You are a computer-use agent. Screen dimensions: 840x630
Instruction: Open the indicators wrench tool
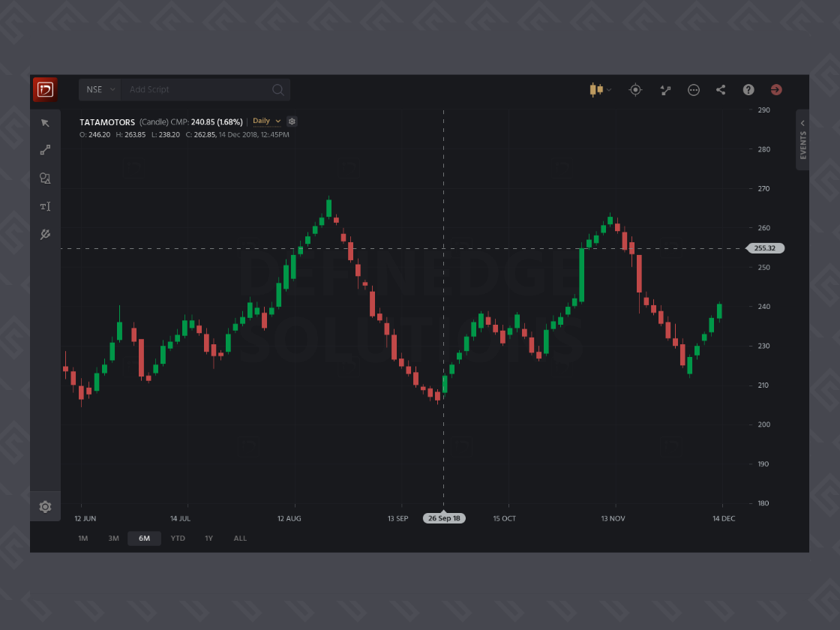tap(45, 234)
